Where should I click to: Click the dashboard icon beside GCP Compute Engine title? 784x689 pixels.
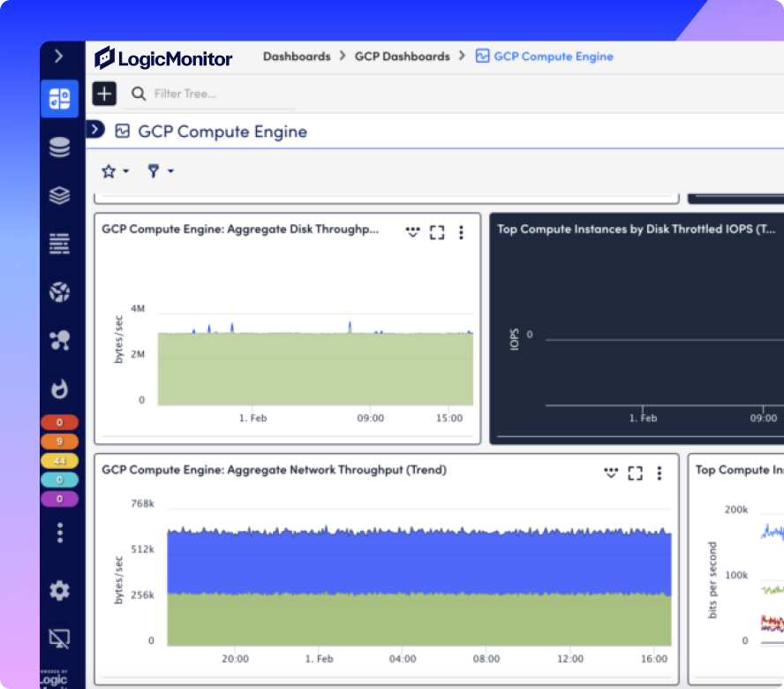tap(123, 131)
